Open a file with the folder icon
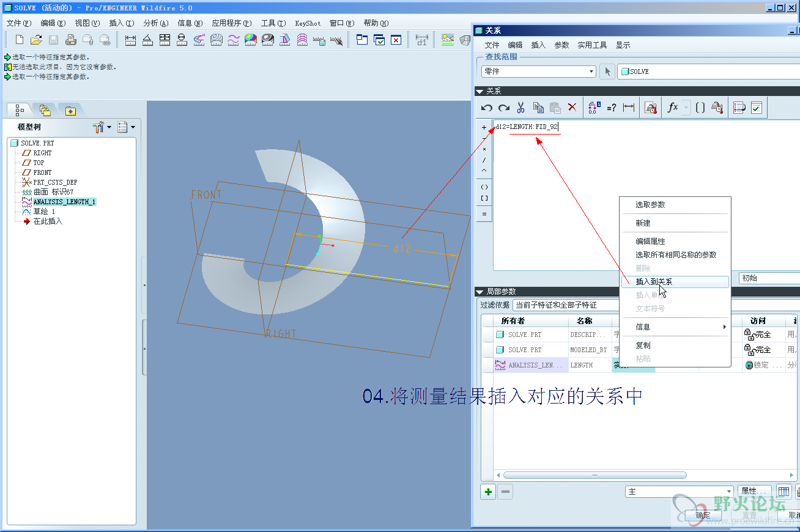This screenshot has width=800, height=532. pos(36,40)
